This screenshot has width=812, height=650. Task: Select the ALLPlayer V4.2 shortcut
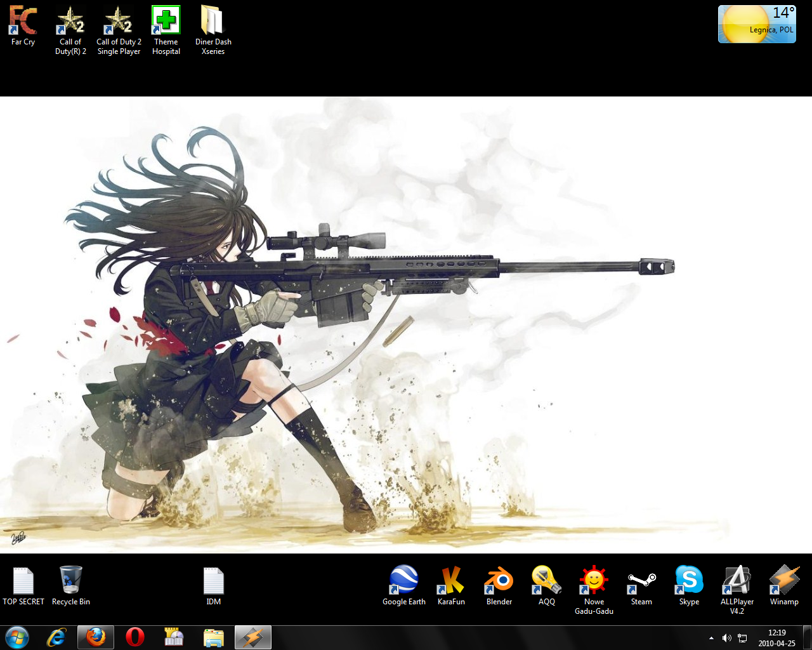coord(737,590)
